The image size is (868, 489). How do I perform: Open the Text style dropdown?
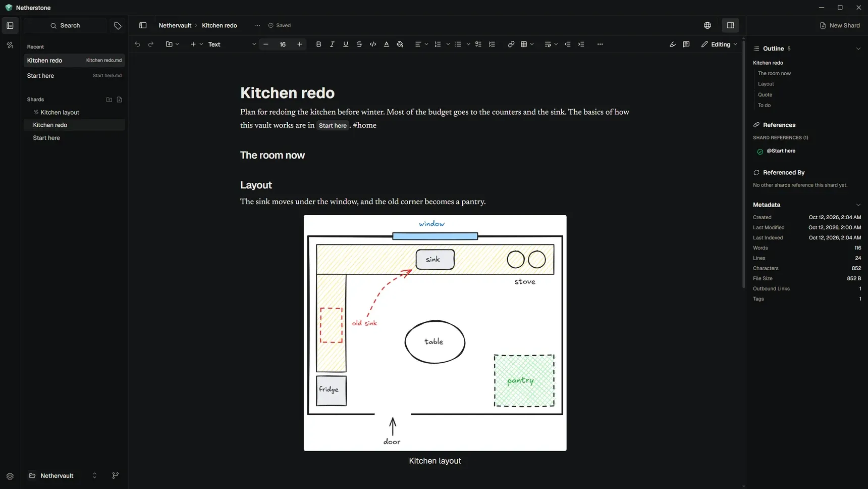232,44
